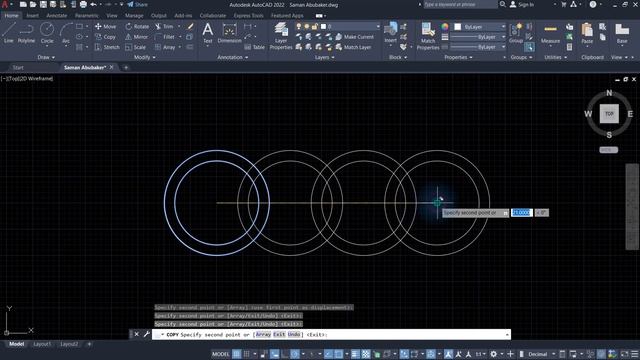Click the TOP face of the ViewCube
Screen dimensions: 640x360
(609, 114)
